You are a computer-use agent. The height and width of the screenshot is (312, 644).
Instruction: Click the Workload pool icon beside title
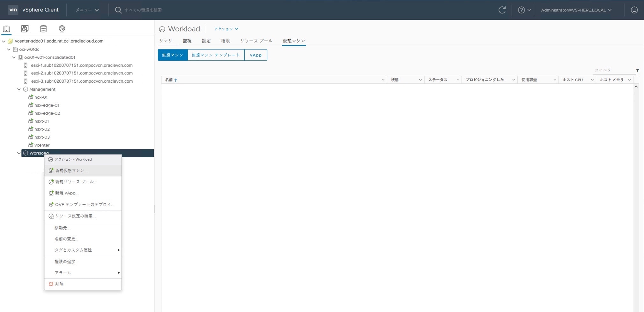[x=162, y=29]
